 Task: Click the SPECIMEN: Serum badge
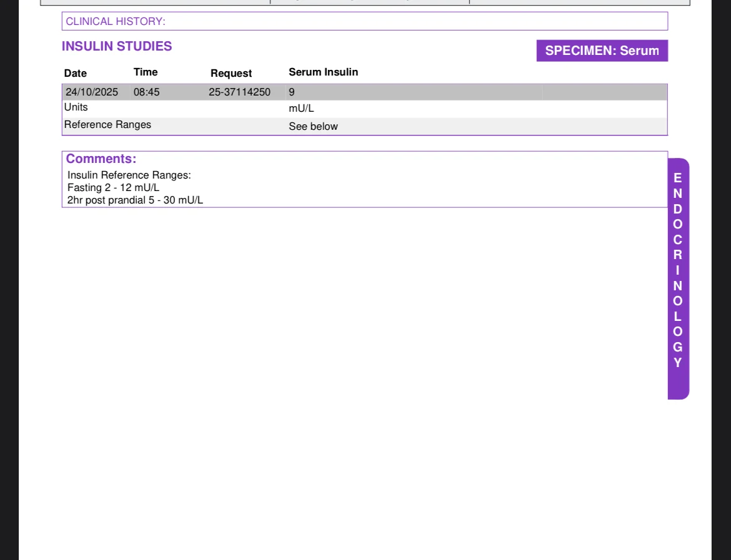coord(602,51)
